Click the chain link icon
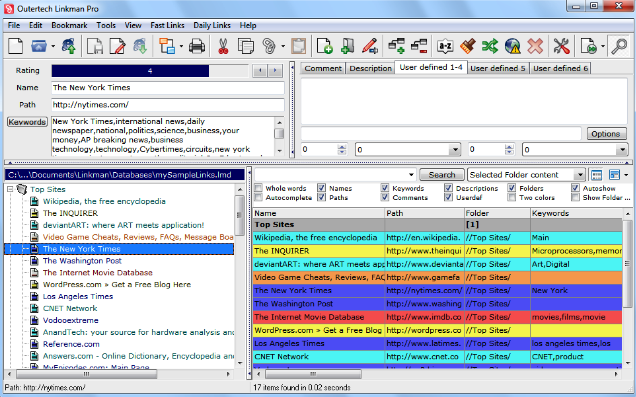The width and height of the screenshot is (636, 397). coord(269,46)
